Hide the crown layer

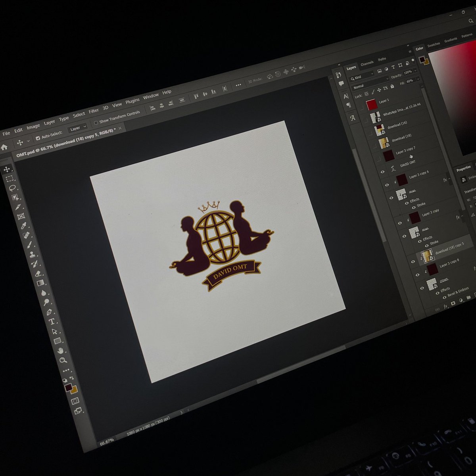(422, 288)
